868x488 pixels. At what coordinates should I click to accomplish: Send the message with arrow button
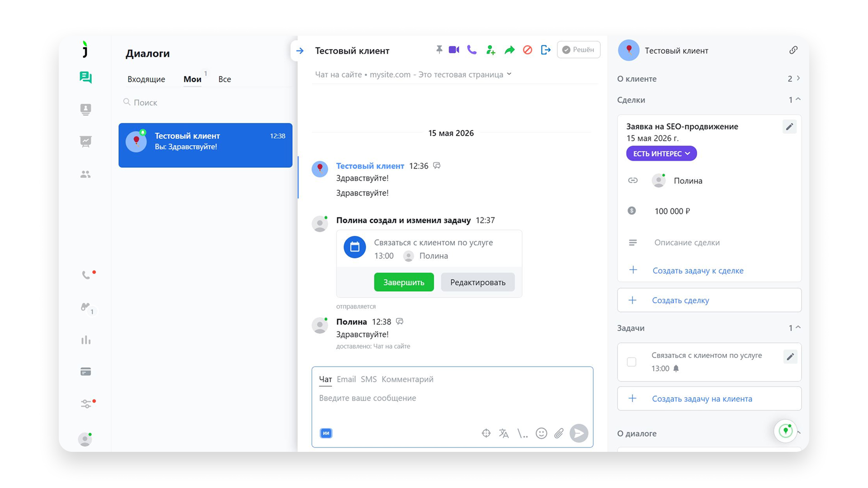click(579, 433)
